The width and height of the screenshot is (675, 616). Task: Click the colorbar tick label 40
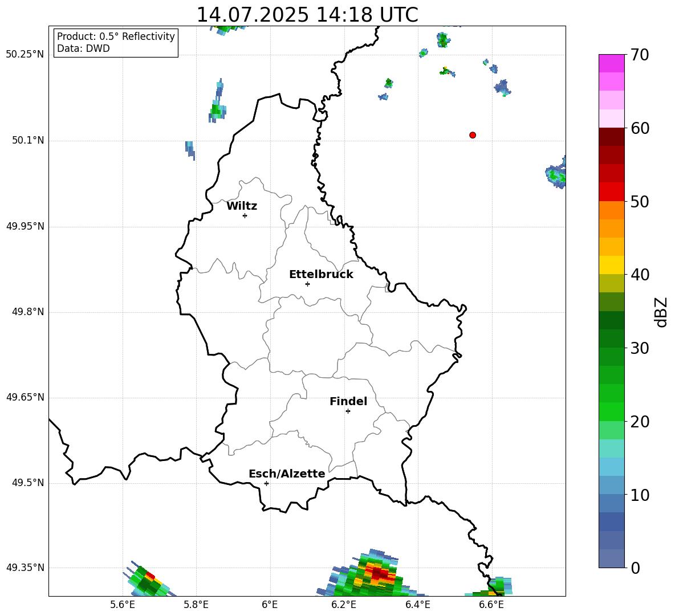coord(640,275)
